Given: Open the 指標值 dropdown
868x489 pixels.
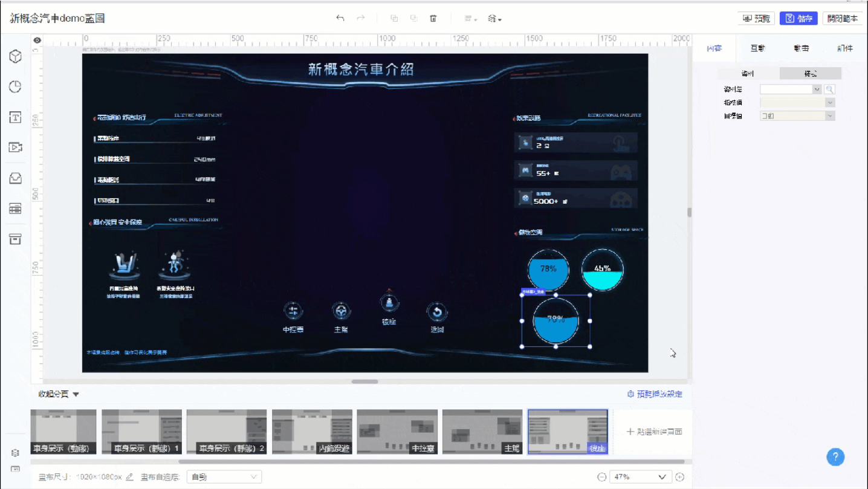Looking at the screenshot, I should click(797, 103).
